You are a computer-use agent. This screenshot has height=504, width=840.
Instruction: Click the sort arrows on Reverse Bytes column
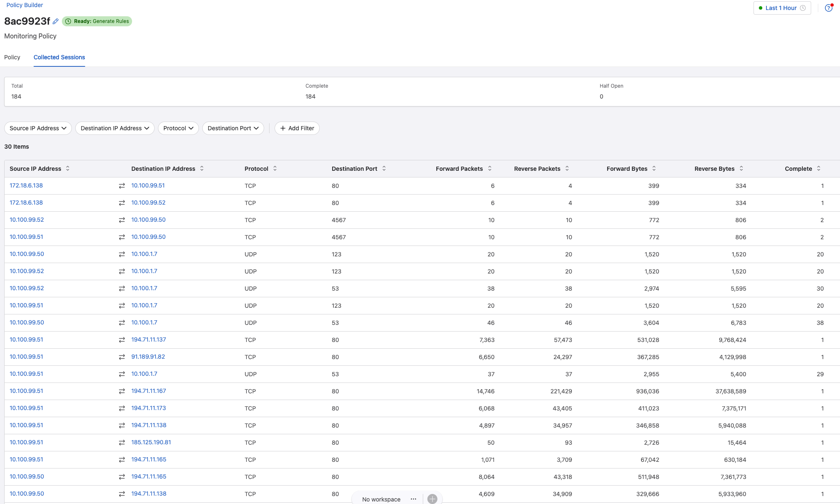click(x=741, y=168)
